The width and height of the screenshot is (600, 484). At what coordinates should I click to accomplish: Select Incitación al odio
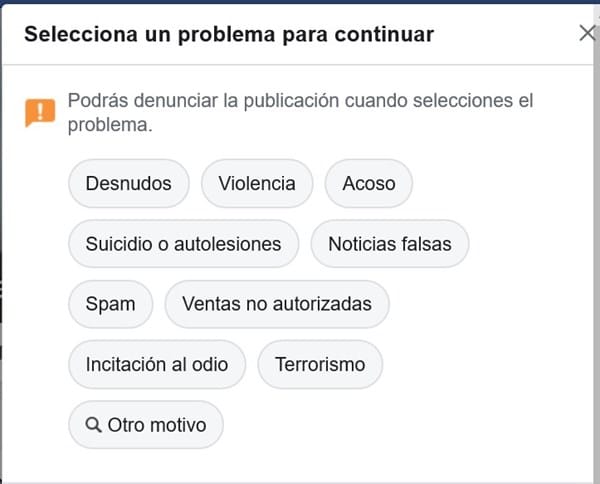pos(156,364)
